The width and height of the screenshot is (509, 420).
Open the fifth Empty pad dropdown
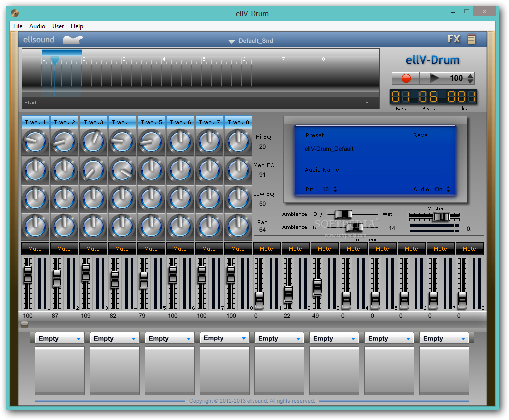279,338
